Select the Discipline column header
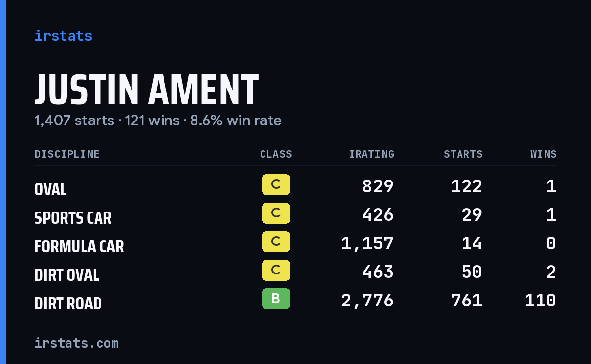Image resolution: width=591 pixels, height=364 pixels. 67,154
